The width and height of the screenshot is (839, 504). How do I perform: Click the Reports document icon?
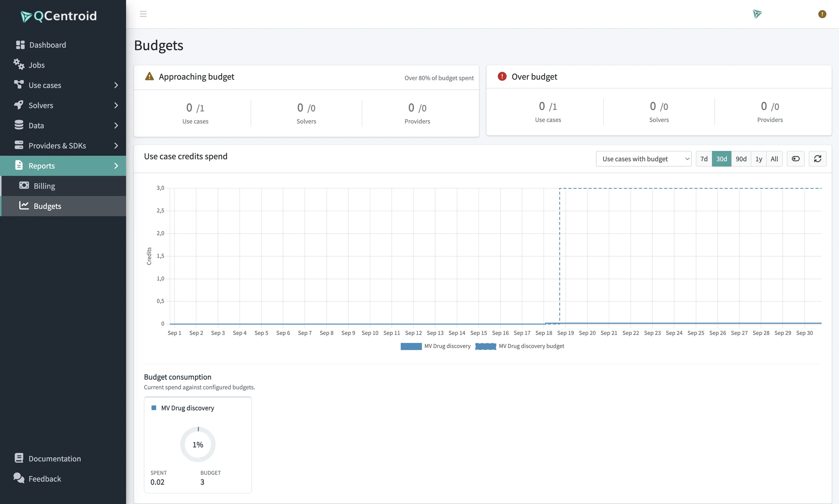tap(19, 165)
